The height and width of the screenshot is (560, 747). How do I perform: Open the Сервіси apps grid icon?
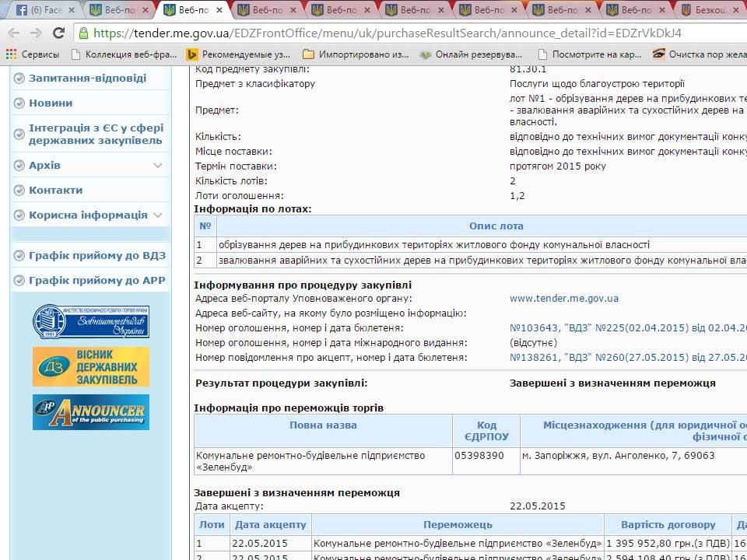coord(10,55)
